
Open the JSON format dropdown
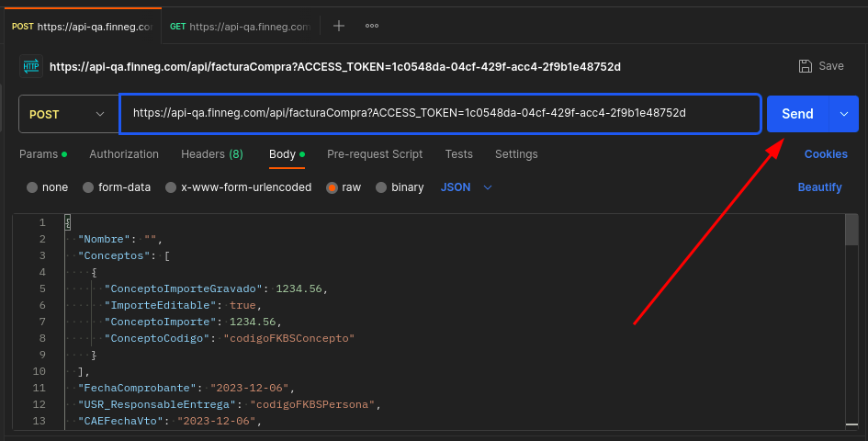click(467, 187)
